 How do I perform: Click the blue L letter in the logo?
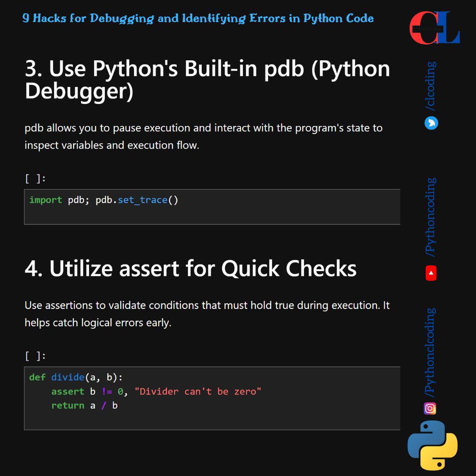(x=446, y=27)
